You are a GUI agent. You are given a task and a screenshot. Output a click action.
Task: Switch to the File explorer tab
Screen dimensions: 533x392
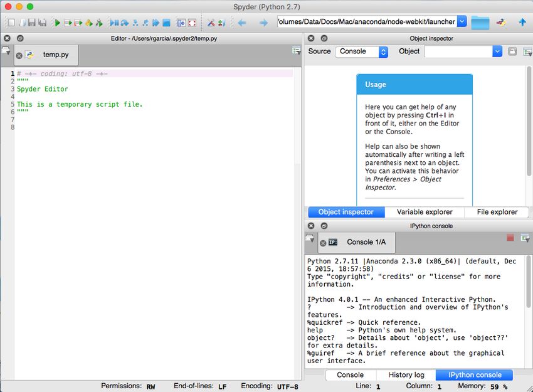pos(497,212)
